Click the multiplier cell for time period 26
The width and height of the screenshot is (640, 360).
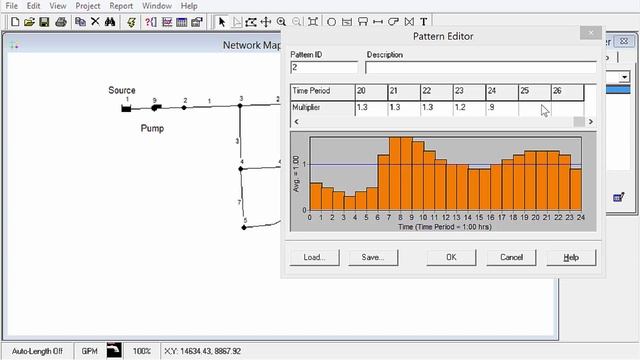[x=567, y=108]
